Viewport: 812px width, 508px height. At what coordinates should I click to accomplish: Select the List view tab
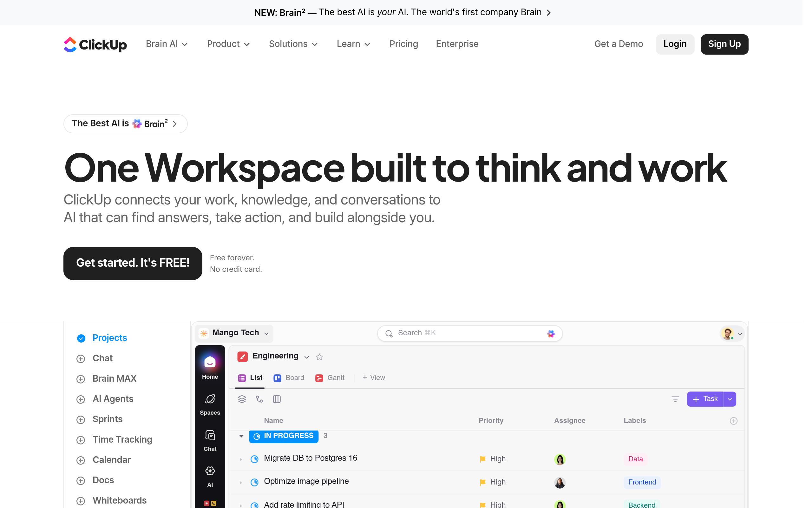pos(250,378)
